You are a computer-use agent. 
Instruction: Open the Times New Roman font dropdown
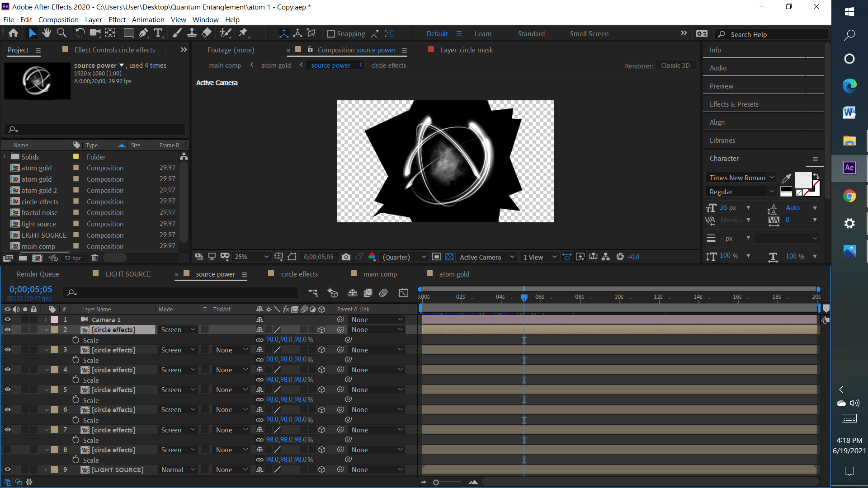click(x=741, y=178)
